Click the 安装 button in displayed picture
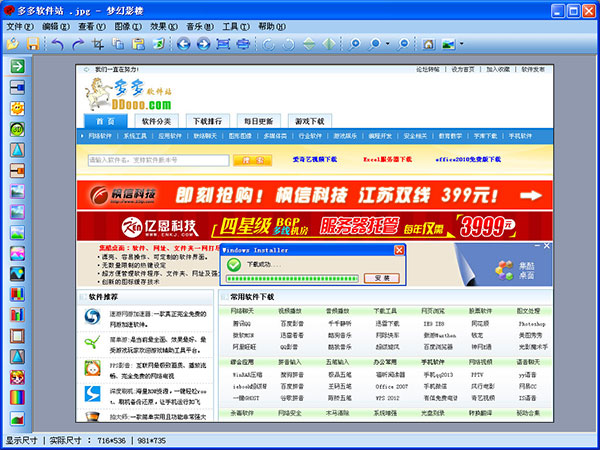 (x=382, y=278)
